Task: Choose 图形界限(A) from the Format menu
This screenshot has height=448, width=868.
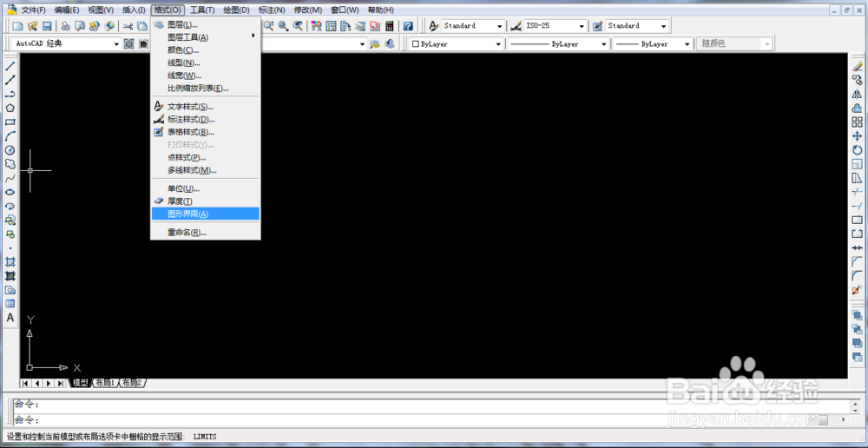Action: coord(206,214)
